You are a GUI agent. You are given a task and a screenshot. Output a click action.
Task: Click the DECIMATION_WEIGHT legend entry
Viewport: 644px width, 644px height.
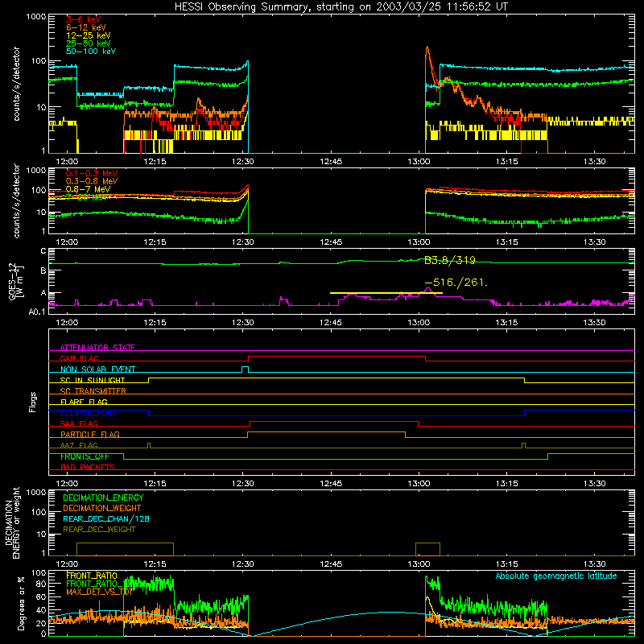point(102,508)
